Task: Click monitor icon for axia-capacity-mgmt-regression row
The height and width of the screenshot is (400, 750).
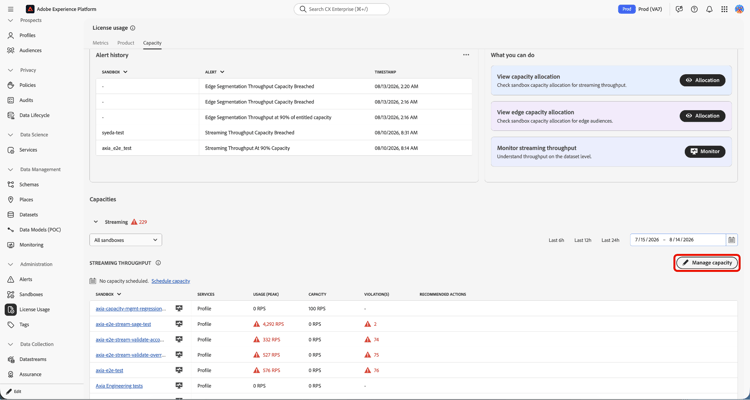Action: tap(179, 309)
